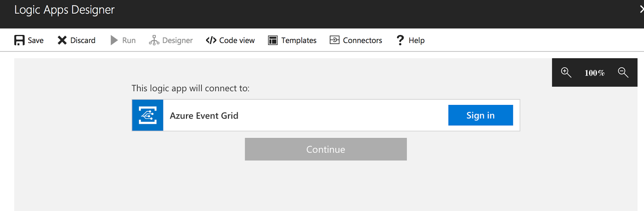Click the Azure Event Grid connection name
This screenshot has height=211, width=644.
[x=204, y=116]
